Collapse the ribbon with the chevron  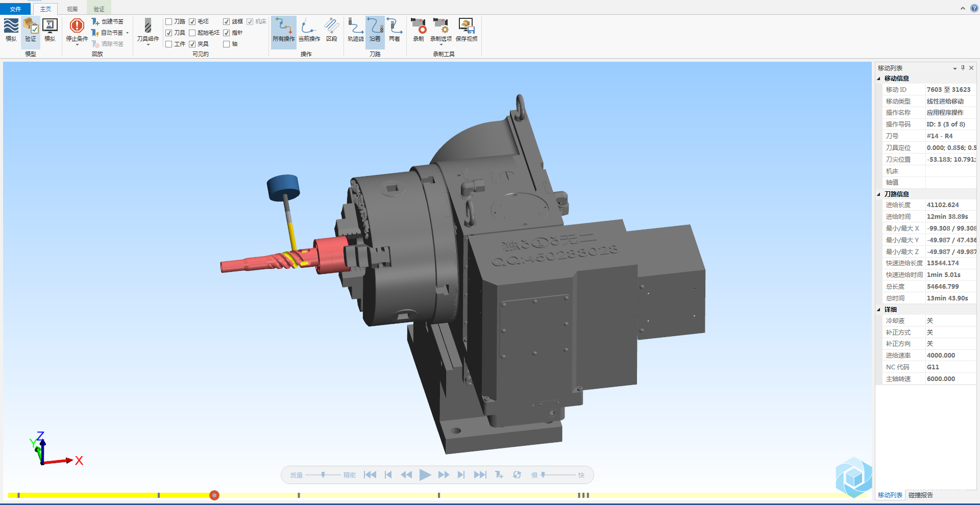[963, 8]
